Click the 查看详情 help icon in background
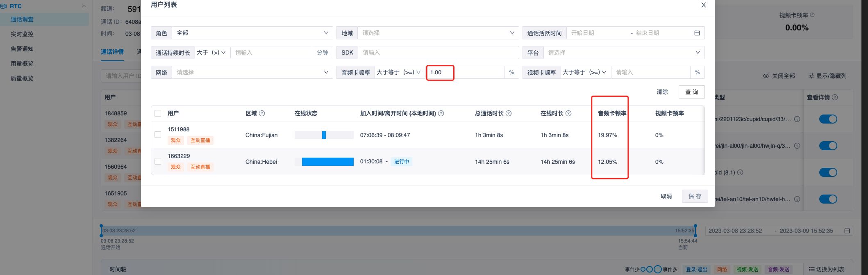This screenshot has height=275, width=868. 835,97
